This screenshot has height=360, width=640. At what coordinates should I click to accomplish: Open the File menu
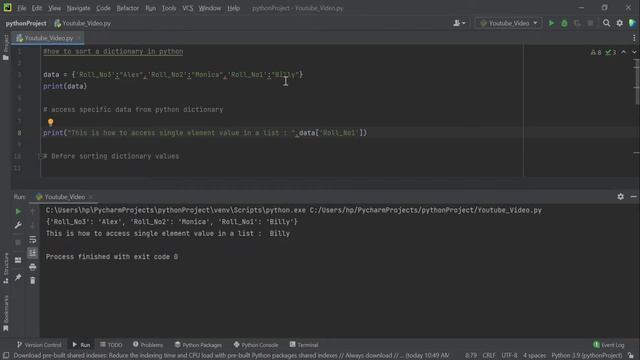click(x=21, y=8)
